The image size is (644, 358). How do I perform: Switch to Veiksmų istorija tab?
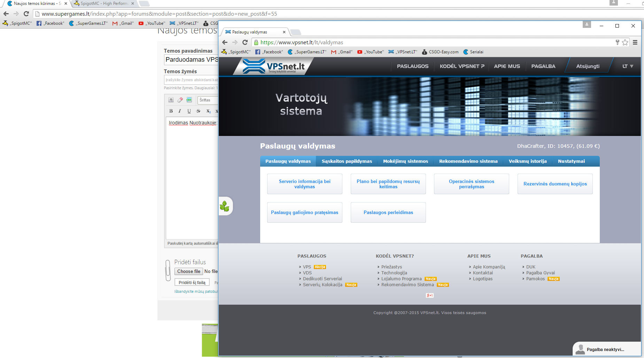[x=528, y=161]
